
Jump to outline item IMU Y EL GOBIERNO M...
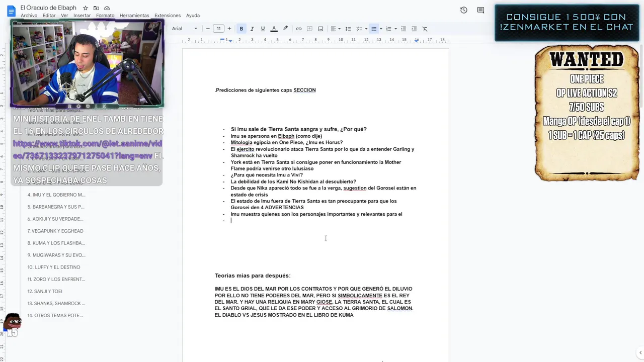pyautogui.click(x=56, y=195)
